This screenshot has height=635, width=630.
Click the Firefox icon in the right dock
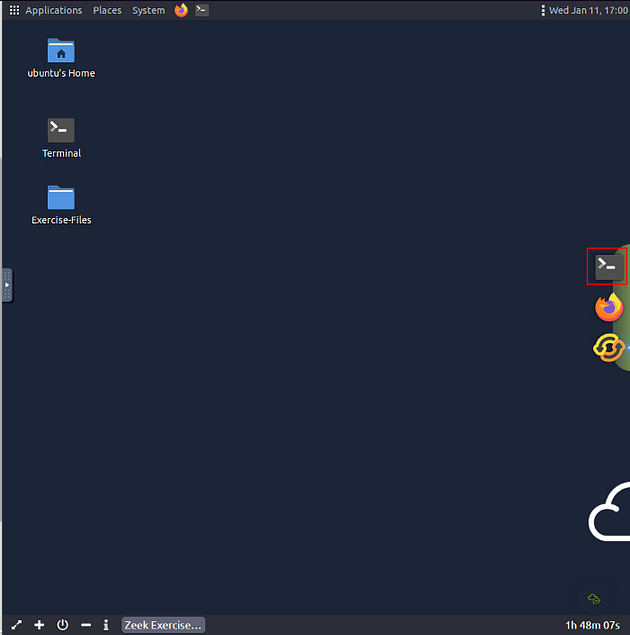[x=609, y=307]
